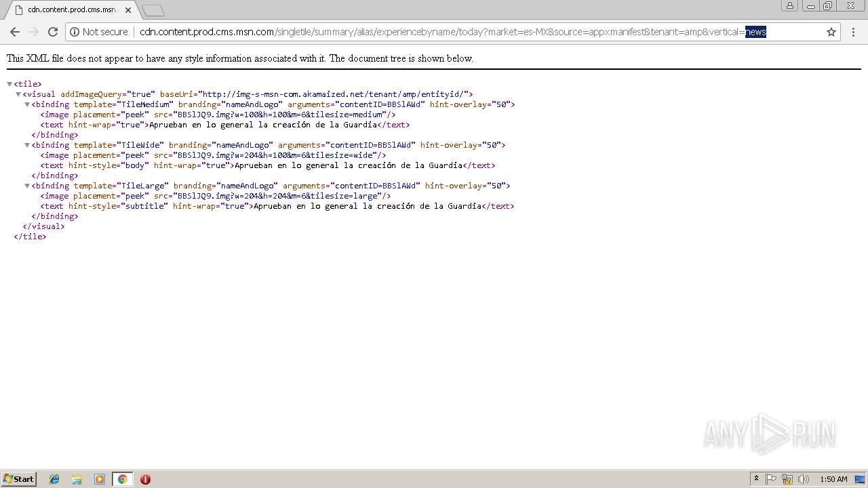The image size is (868, 488).
Task: Switch to Chrome in the taskbar
Action: (122, 479)
